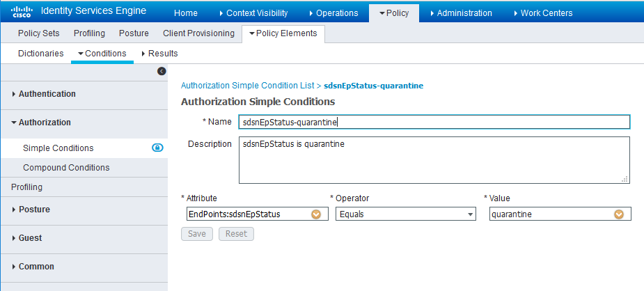Go to Authorization Simple Condition List link
The width and height of the screenshot is (644, 291).
coord(247,86)
